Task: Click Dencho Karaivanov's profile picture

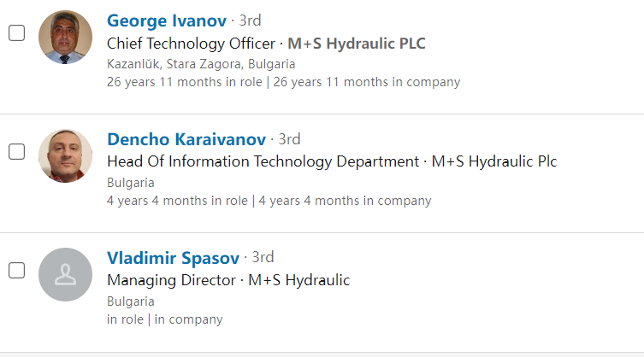Action: pyautogui.click(x=65, y=155)
